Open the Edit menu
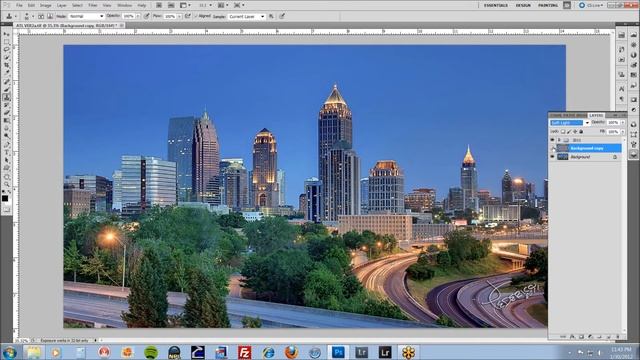Image resolution: width=640 pixels, height=360 pixels. (31, 5)
